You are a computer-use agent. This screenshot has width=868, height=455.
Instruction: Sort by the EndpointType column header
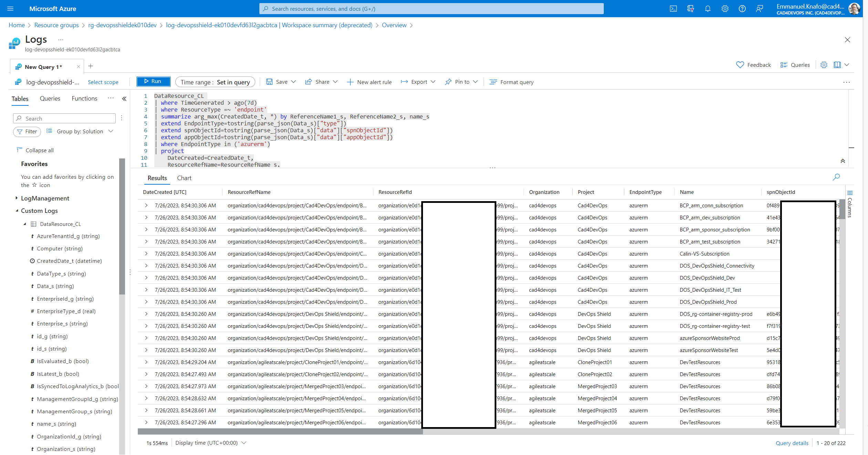645,192
